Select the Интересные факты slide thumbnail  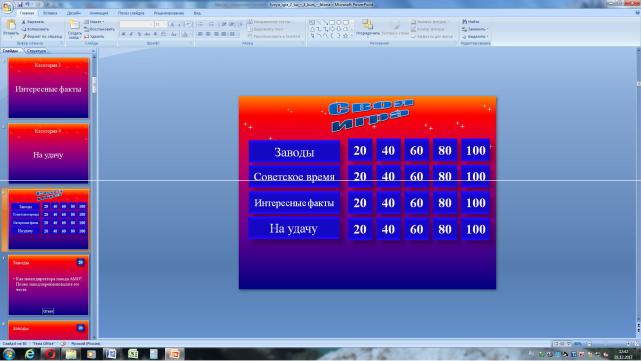[48, 87]
